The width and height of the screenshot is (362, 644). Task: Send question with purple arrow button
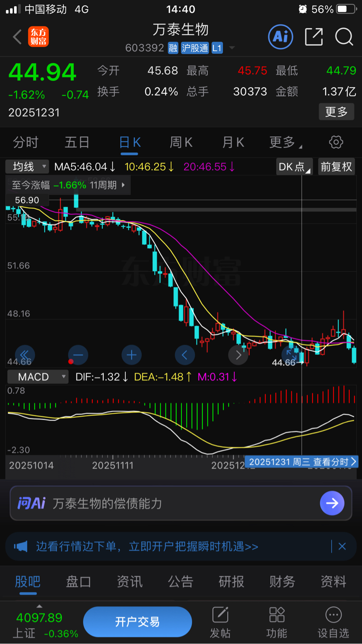(332, 504)
